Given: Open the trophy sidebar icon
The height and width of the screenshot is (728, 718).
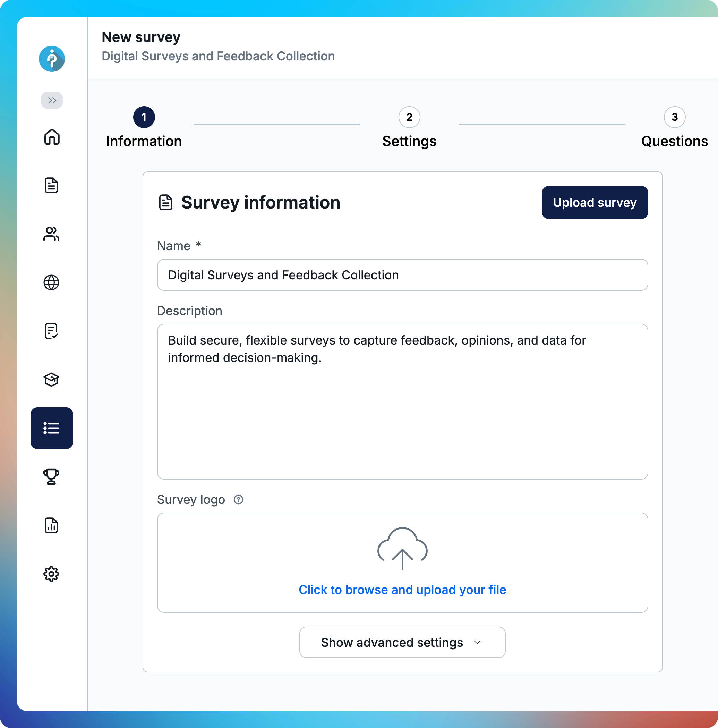Looking at the screenshot, I should (x=52, y=477).
